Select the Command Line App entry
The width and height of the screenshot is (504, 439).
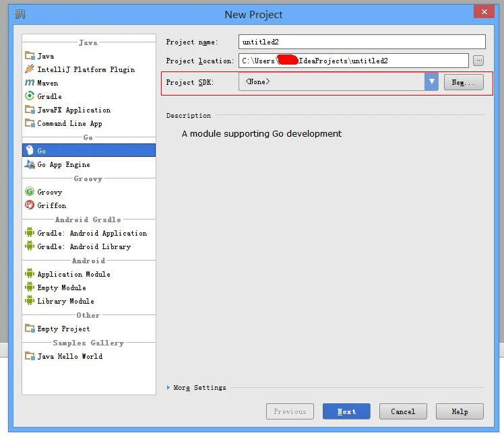(70, 124)
